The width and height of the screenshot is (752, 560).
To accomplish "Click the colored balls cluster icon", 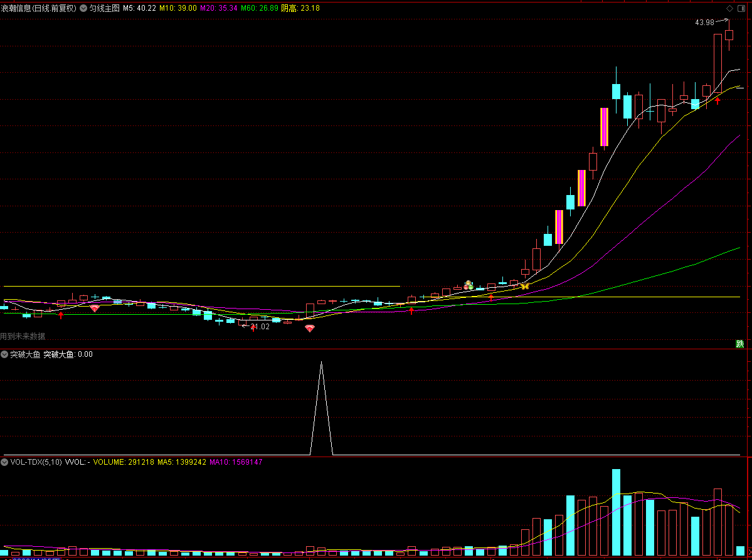I will (x=469, y=285).
